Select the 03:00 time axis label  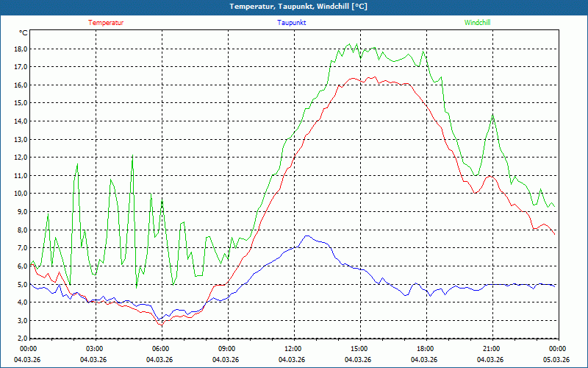[x=95, y=349]
